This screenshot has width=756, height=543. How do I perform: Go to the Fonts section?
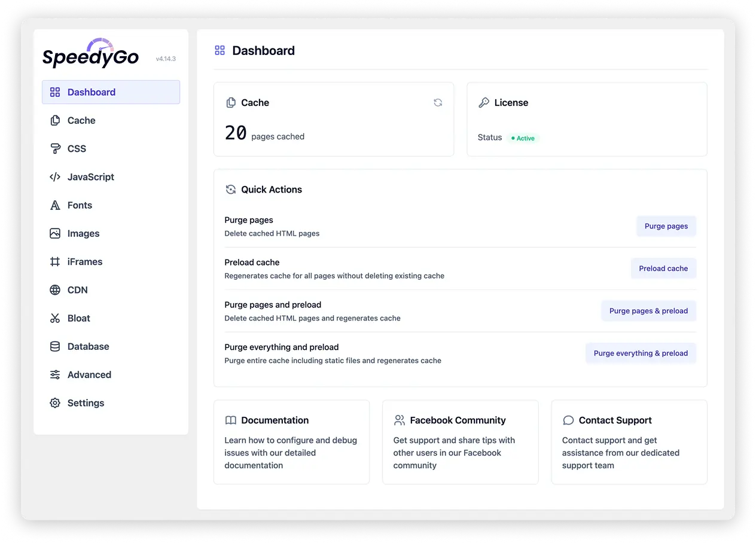pos(80,205)
